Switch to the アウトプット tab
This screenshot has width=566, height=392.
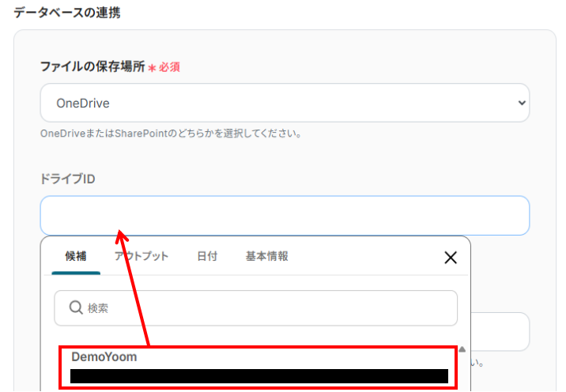click(141, 256)
